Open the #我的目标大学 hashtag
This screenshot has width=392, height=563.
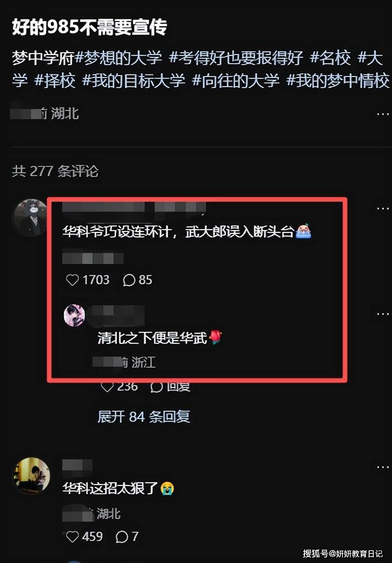coord(134,81)
